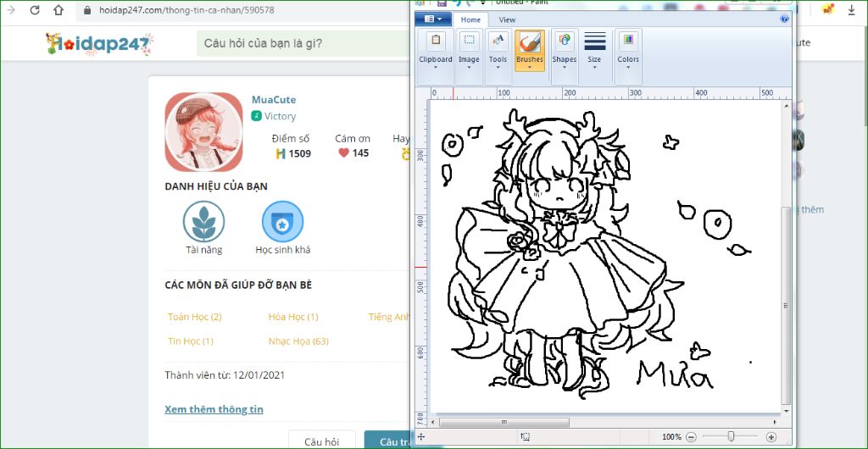Open Paint Help with the question mark icon
The image size is (868, 449).
pyautogui.click(x=784, y=19)
